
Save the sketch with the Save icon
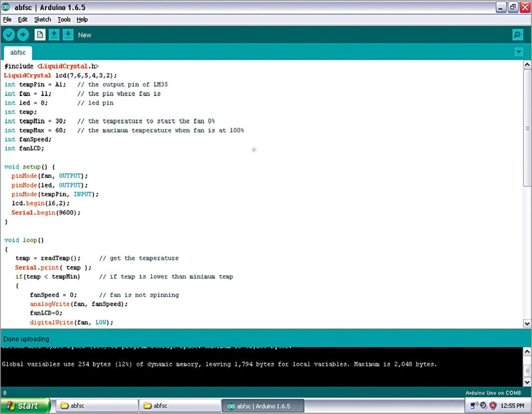[x=68, y=34]
